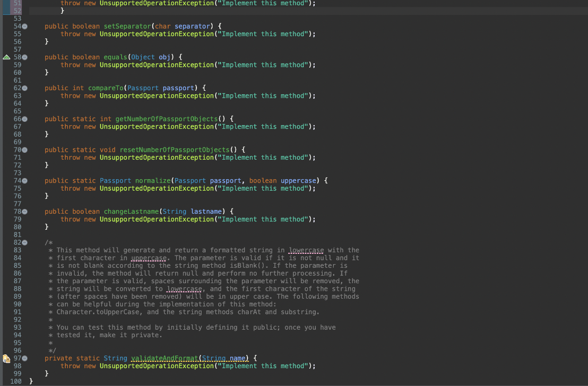Click the yellow bookmark icon at line 97
Screen dimensions: 588x386
click(x=5, y=358)
